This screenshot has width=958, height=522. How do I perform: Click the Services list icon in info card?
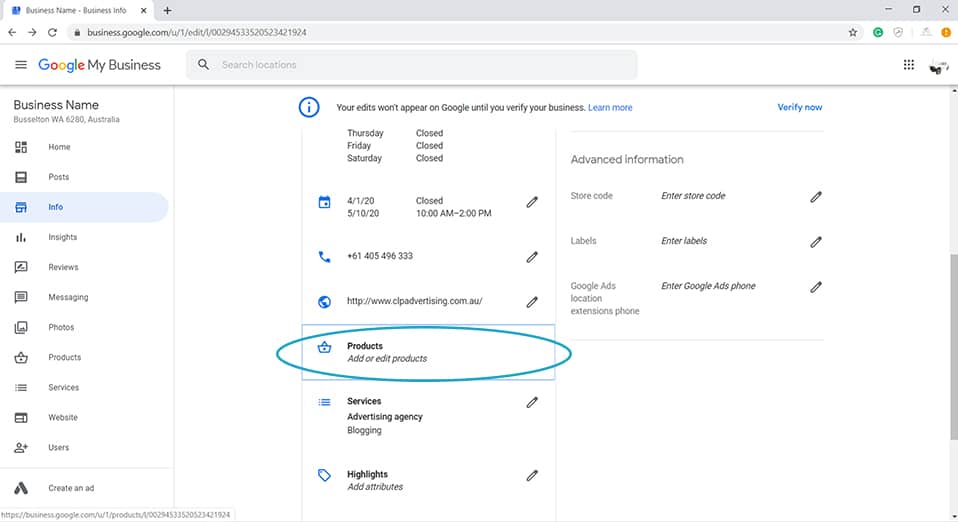tap(324, 402)
